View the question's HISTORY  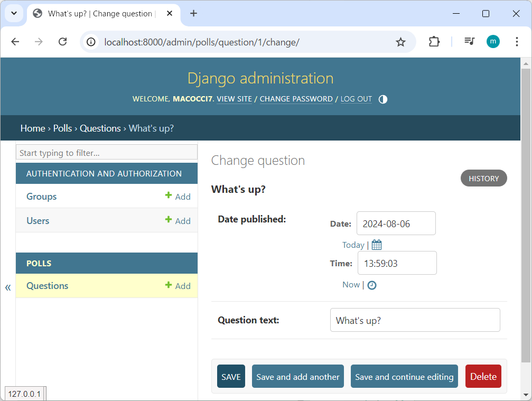(x=483, y=179)
